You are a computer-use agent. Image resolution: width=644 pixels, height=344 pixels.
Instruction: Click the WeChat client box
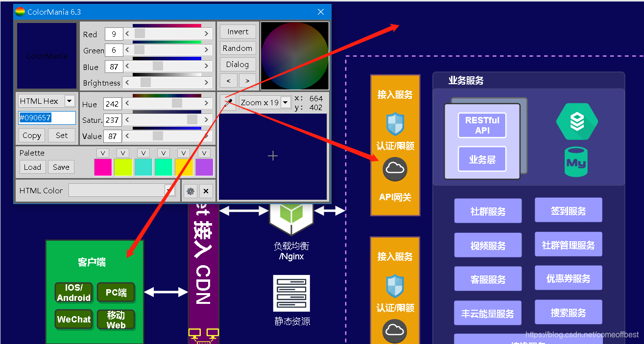pos(74,320)
